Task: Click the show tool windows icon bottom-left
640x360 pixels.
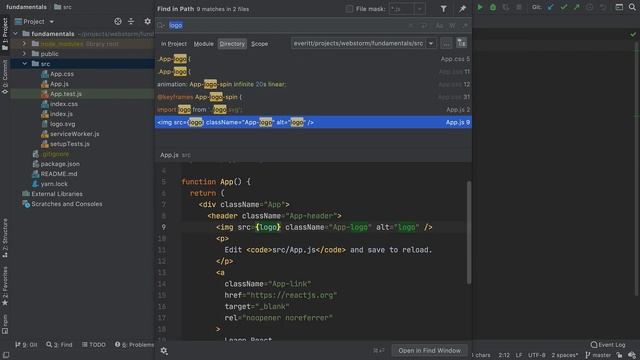Action: [6, 355]
